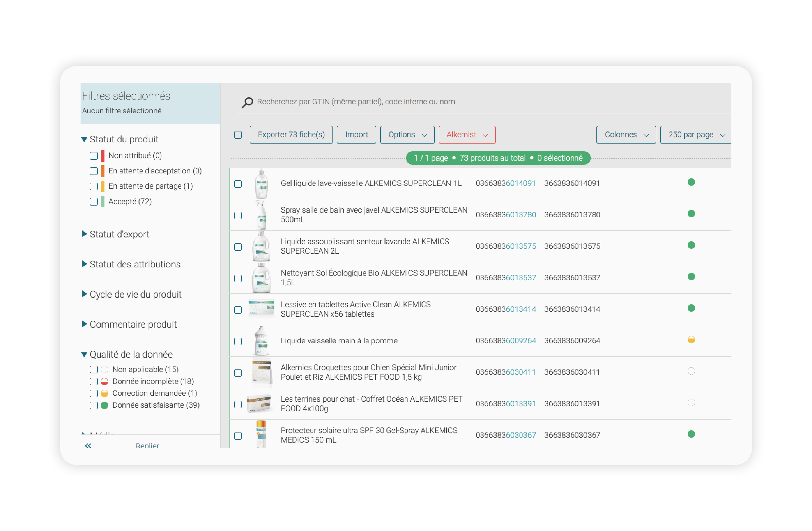
Task: Open Protecteur solaire product thumbnail
Action: pyautogui.click(x=261, y=434)
